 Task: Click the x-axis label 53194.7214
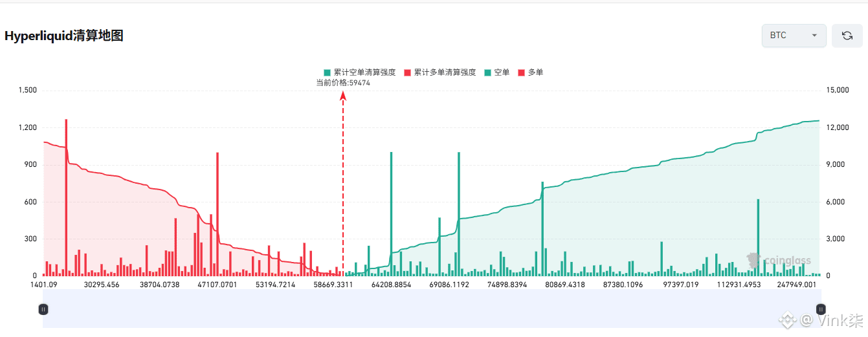(x=275, y=284)
